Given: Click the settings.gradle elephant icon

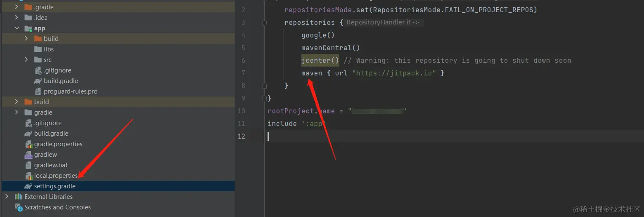Looking at the screenshot, I should 28,186.
